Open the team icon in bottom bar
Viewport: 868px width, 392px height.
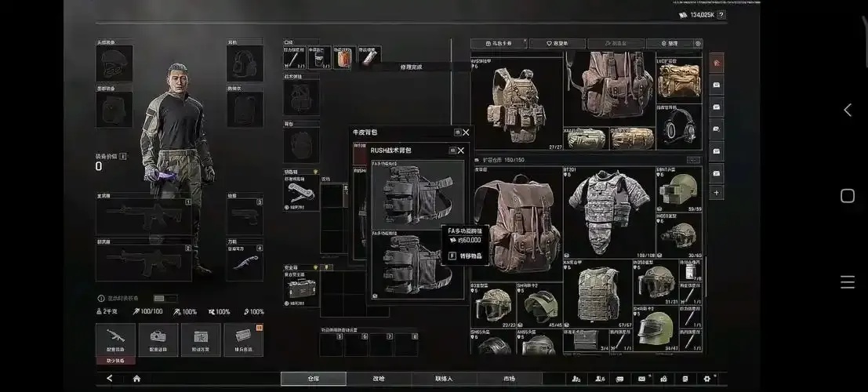pos(577,379)
